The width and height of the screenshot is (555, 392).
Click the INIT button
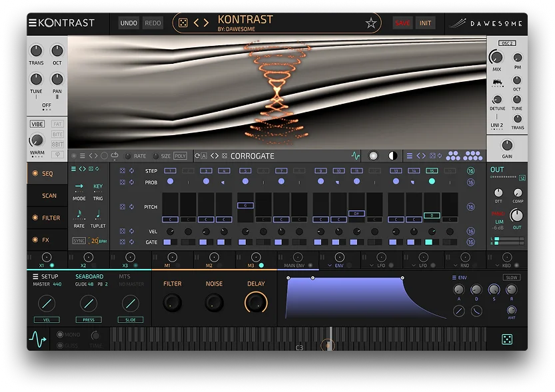[x=426, y=23]
